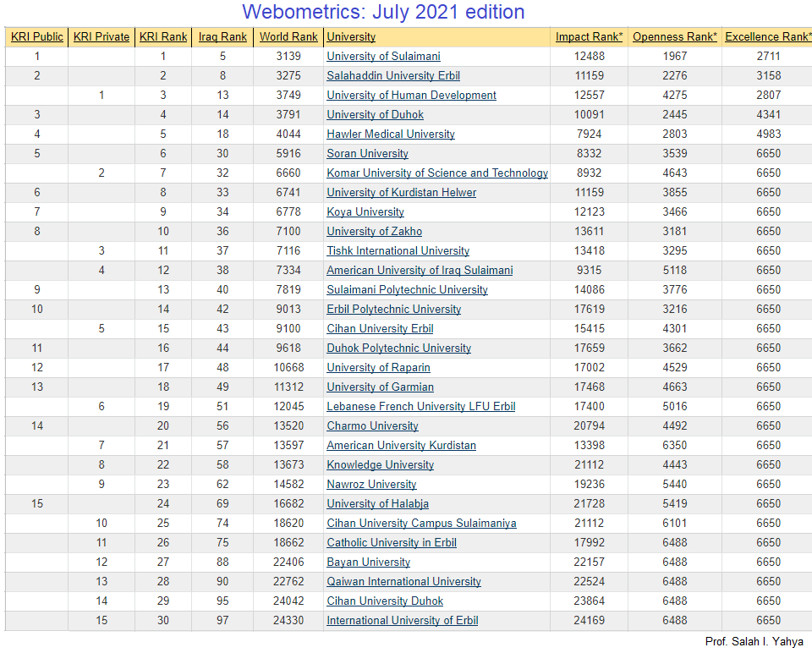Open Komar University of Science and Technology
812x653 pixels.
pyautogui.click(x=437, y=173)
